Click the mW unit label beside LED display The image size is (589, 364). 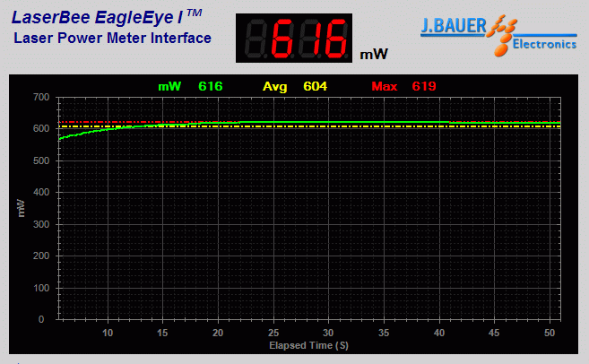pyautogui.click(x=373, y=55)
